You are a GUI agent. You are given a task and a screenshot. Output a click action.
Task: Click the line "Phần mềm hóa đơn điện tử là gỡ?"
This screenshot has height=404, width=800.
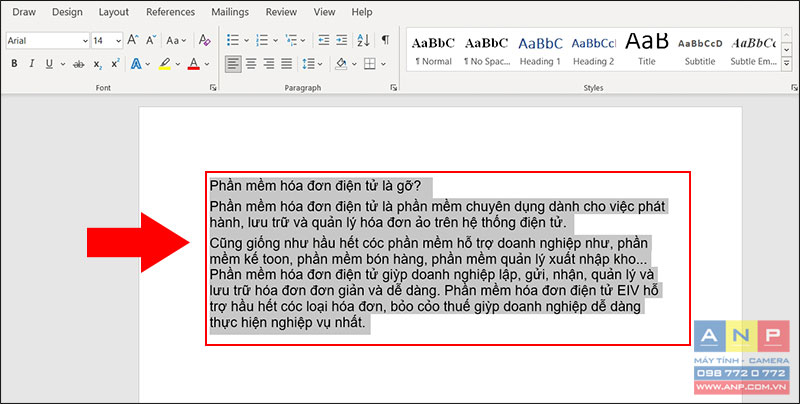coord(316,186)
